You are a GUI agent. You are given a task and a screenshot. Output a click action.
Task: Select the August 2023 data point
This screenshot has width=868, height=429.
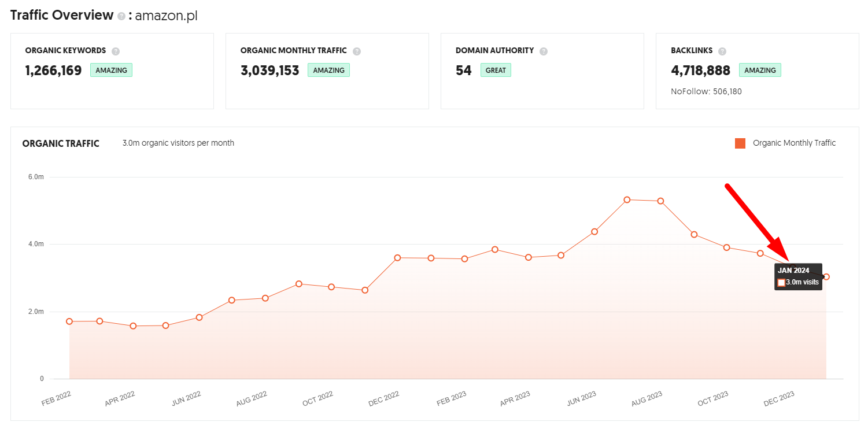[x=660, y=201]
